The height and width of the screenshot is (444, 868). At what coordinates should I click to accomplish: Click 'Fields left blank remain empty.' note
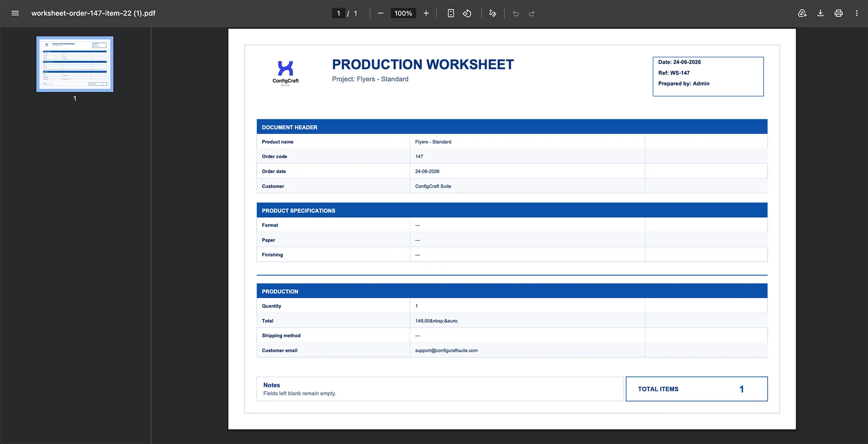(300, 393)
